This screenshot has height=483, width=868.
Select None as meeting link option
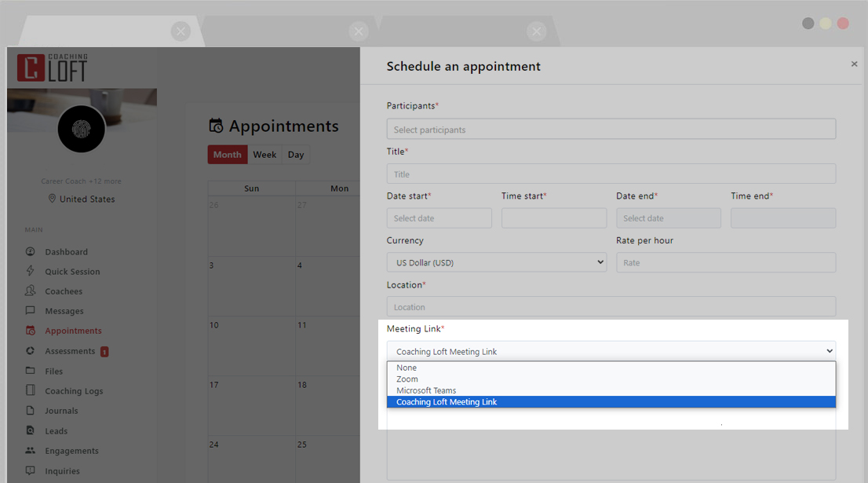407,368
